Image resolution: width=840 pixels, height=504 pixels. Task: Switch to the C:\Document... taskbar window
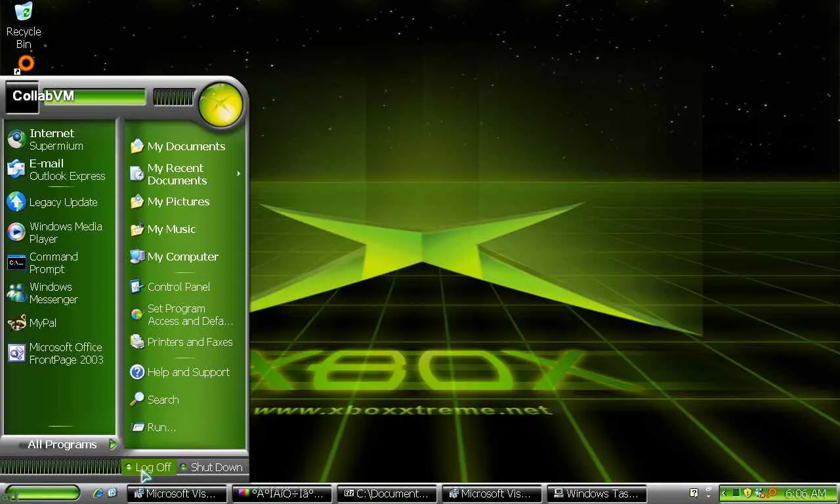pos(387,493)
